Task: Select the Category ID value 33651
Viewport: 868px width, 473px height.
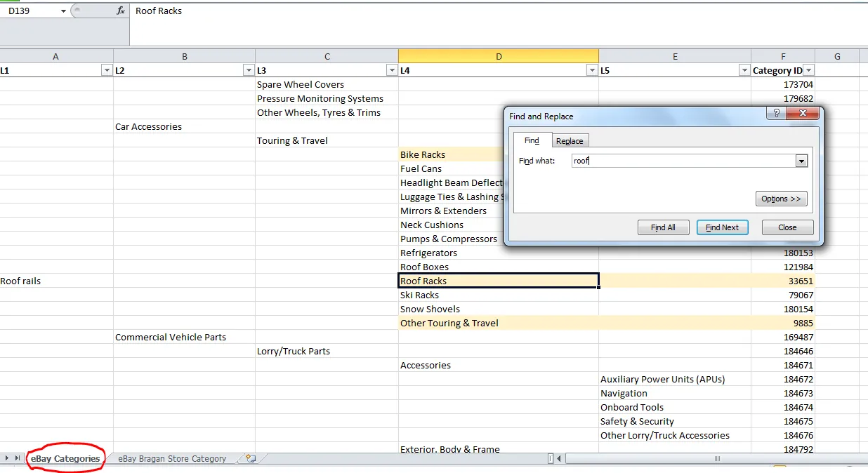Action: [783, 281]
